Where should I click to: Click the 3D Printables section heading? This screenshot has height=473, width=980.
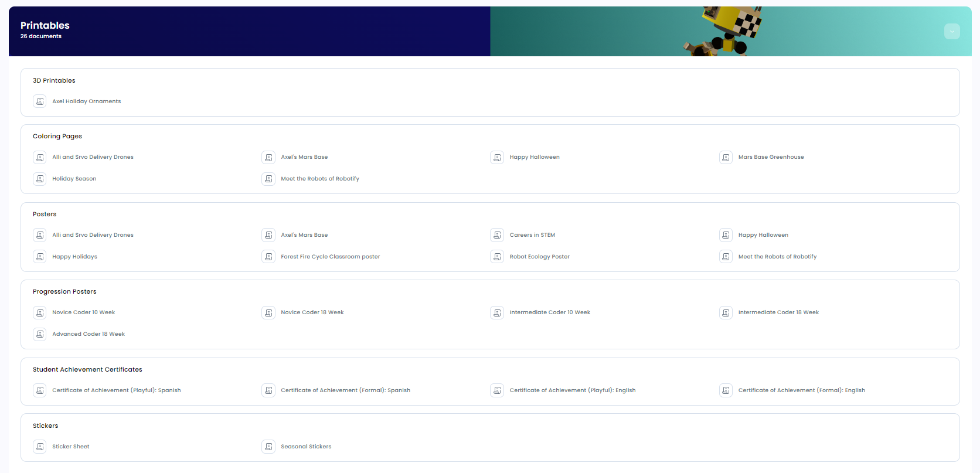pos(54,81)
